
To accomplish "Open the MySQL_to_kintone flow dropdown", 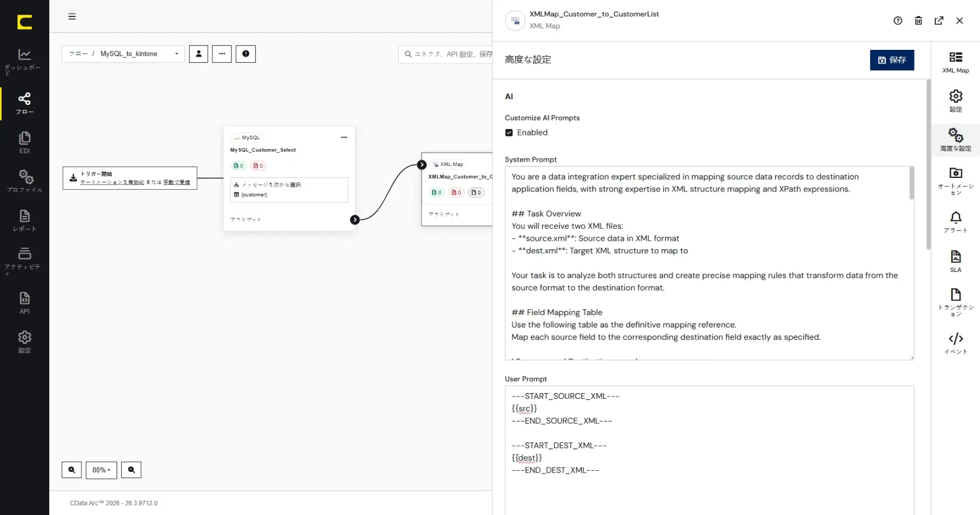I will [123, 54].
